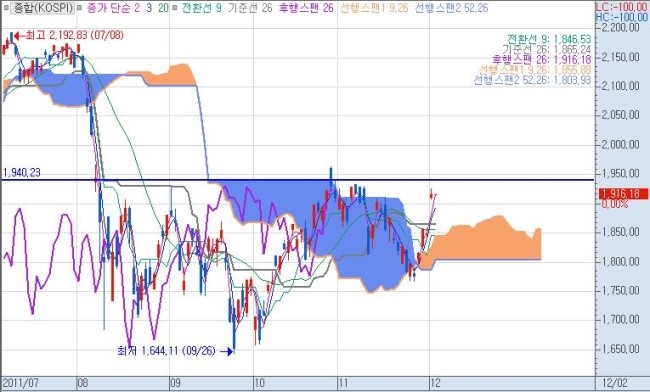Click the 2011/07 date on time axis
Screen dimensions: 650x392
click(21, 382)
